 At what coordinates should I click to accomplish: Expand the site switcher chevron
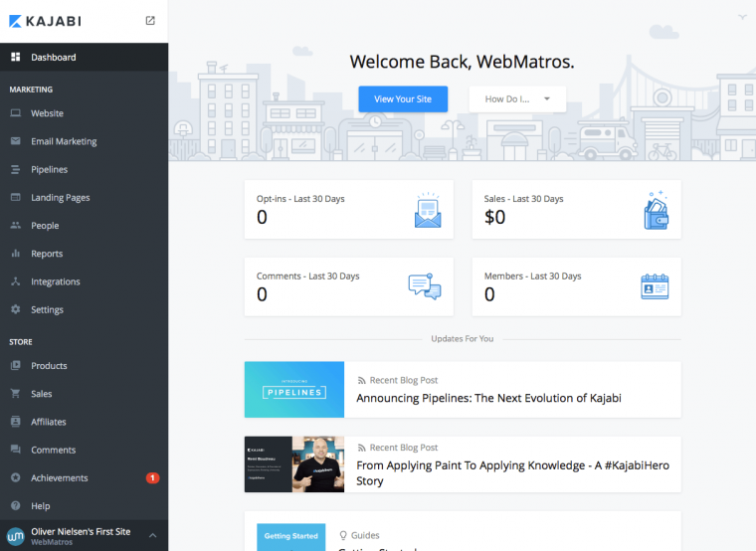[152, 535]
